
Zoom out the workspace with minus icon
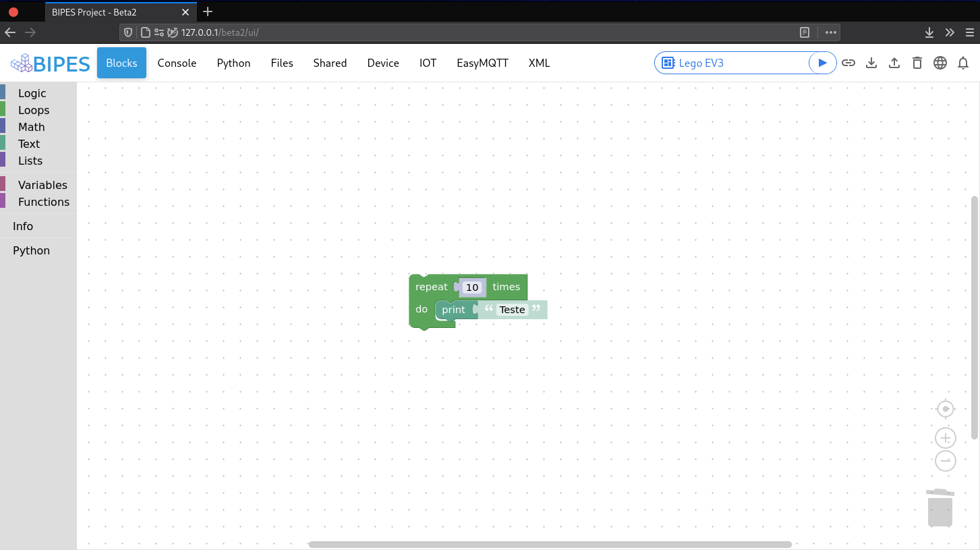pyautogui.click(x=946, y=461)
